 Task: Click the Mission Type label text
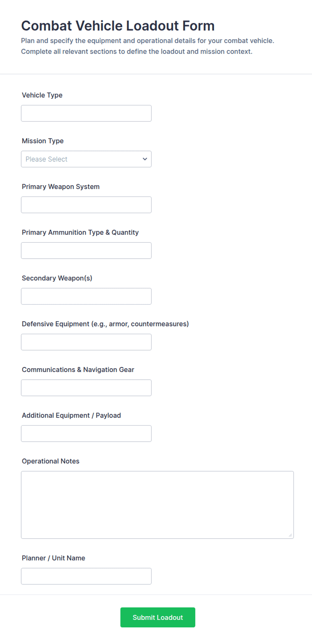click(x=43, y=141)
